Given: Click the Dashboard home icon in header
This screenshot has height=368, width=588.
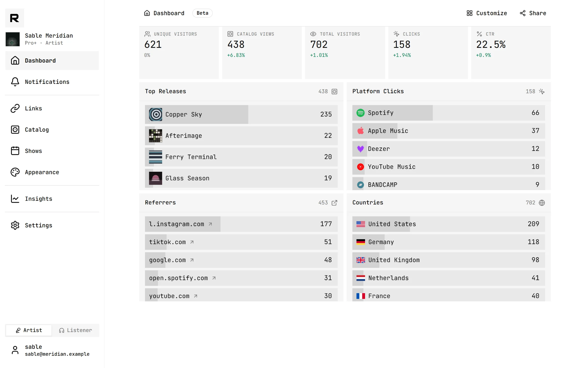Looking at the screenshot, I should click(147, 13).
